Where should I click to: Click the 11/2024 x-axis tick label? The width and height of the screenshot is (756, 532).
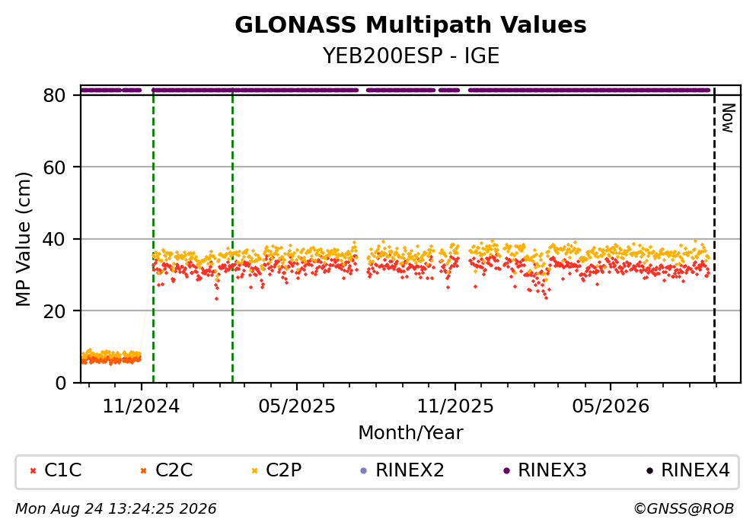tap(141, 406)
